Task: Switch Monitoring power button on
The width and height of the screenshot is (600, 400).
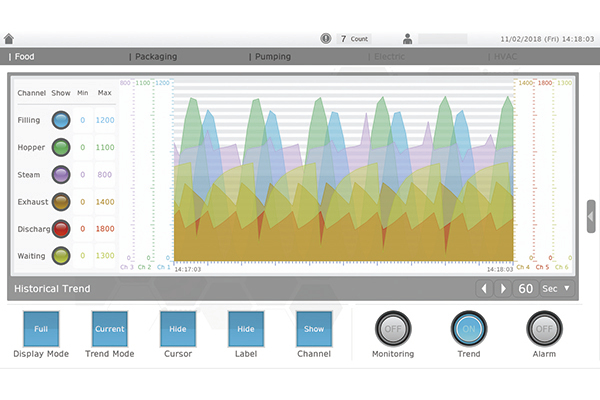Action: 392,328
